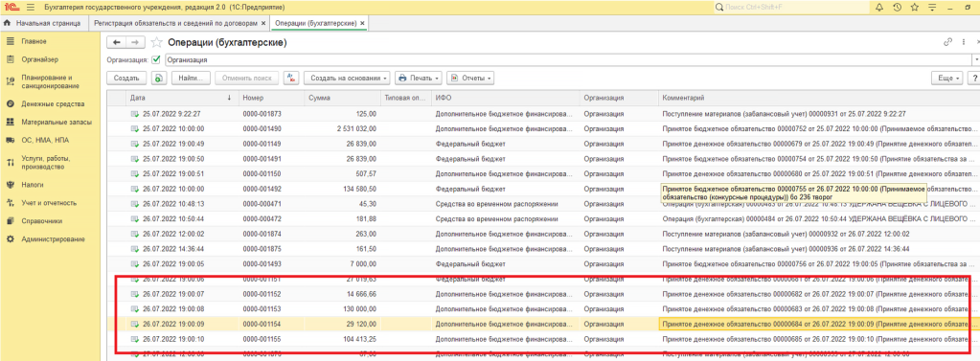Switch to Начальная страница tab
This screenshot has height=361, width=980.
pyautogui.click(x=43, y=23)
